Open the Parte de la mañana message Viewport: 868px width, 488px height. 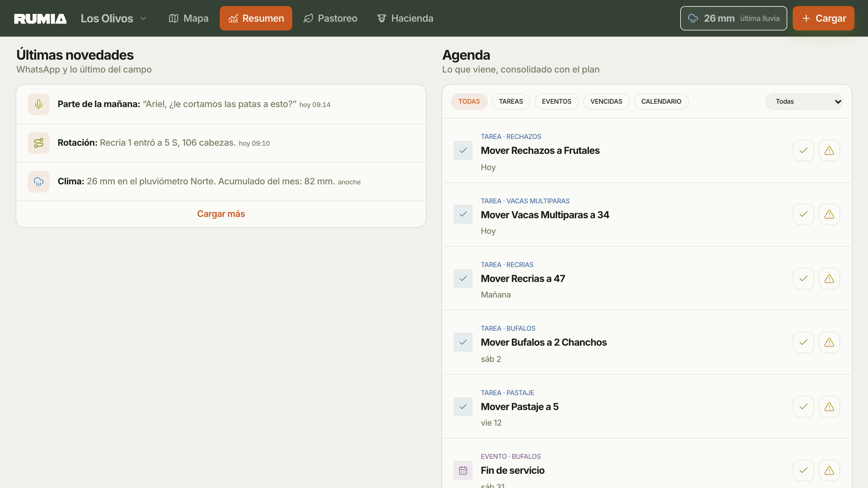[x=221, y=104]
